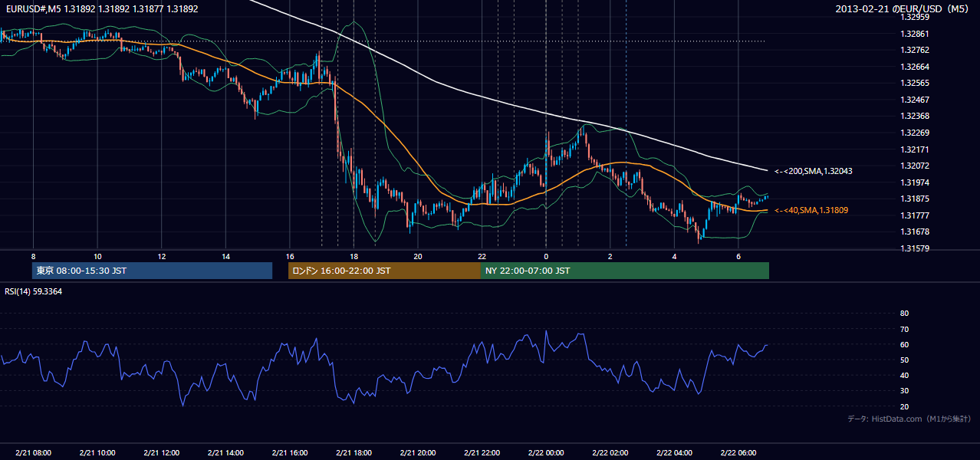Click the 2/22 06:00 date label
The image size is (980, 460).
[x=738, y=453]
